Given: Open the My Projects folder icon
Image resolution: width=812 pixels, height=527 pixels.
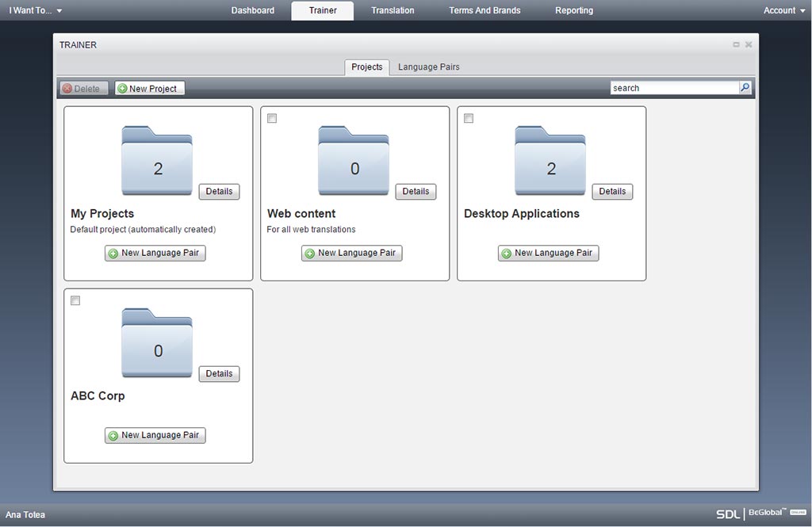Looking at the screenshot, I should click(157, 161).
